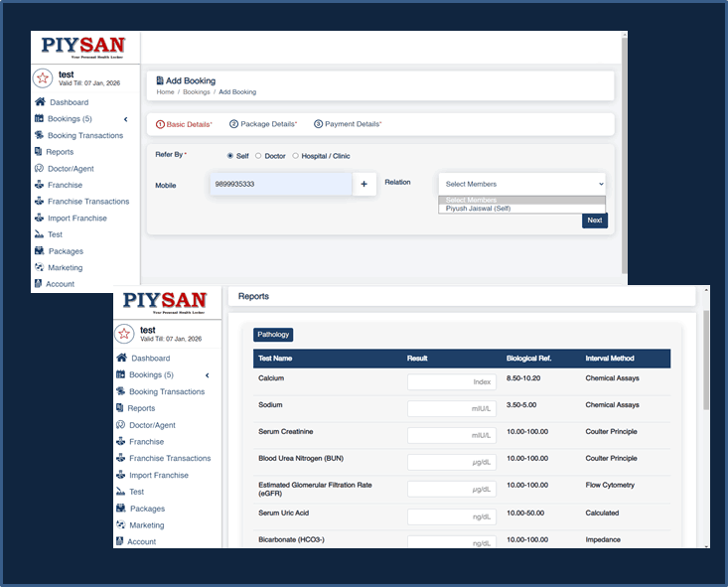Click Booking Transactions icon in Reports window
The height and width of the screenshot is (587, 728).
coord(121,391)
